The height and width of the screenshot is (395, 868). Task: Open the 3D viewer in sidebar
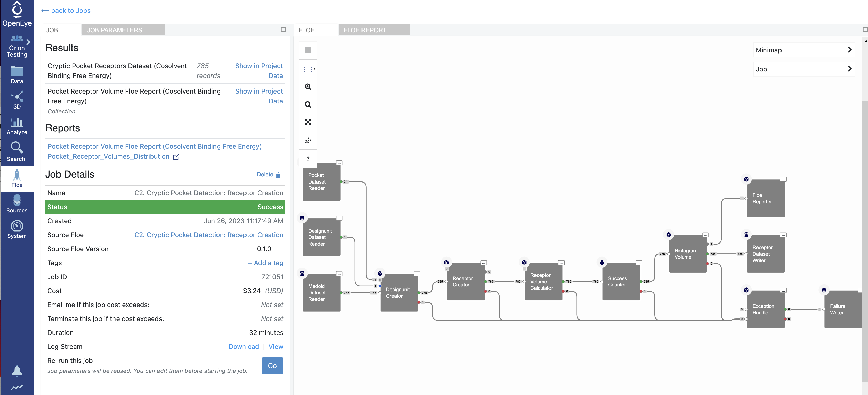tap(17, 100)
